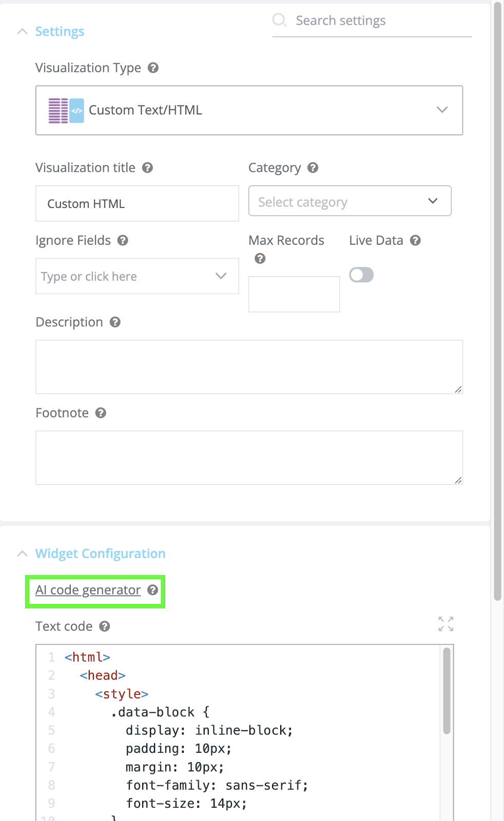Viewport: 504px width, 821px height.
Task: Click the Footnote help icon
Action: [101, 413]
